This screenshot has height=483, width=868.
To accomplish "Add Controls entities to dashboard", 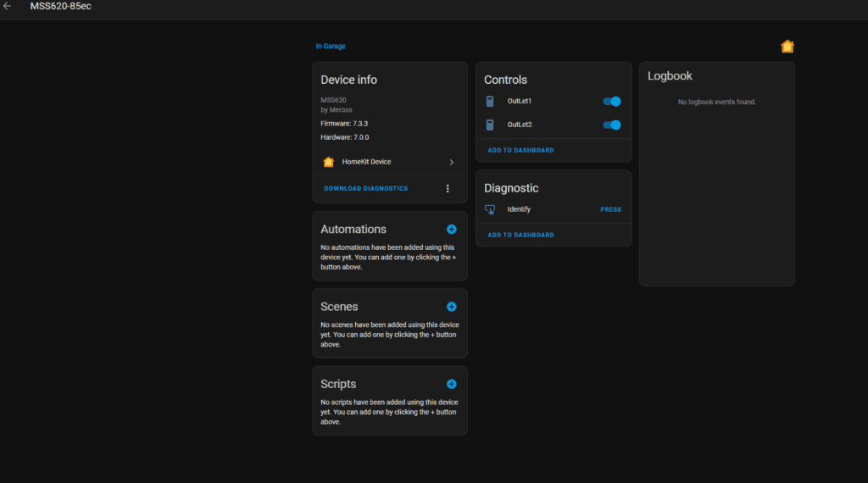I will (520, 150).
